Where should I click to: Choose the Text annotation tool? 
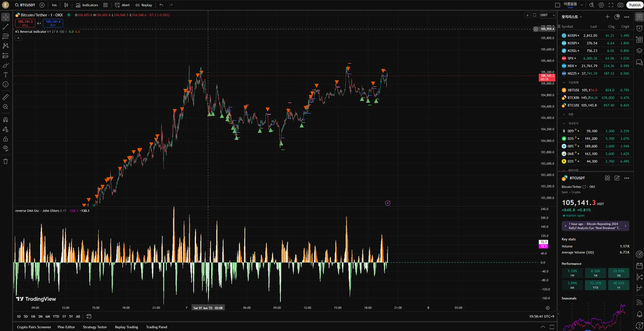6,75
